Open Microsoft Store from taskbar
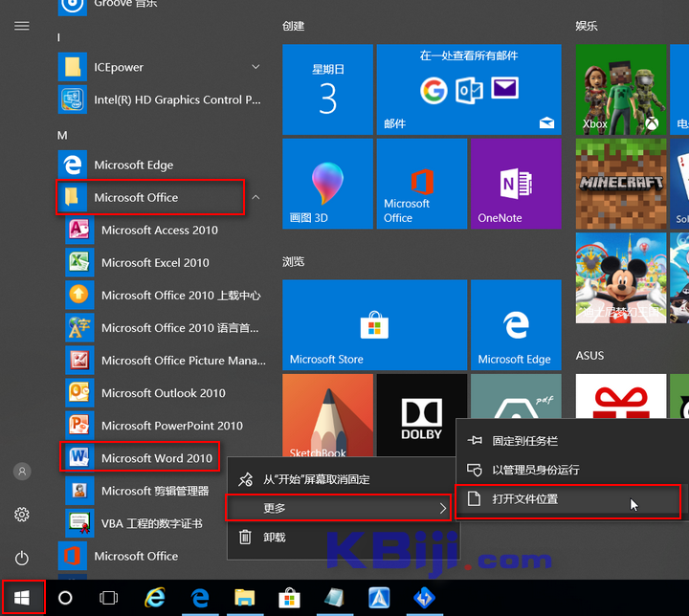This screenshot has width=689, height=616. tap(290, 598)
